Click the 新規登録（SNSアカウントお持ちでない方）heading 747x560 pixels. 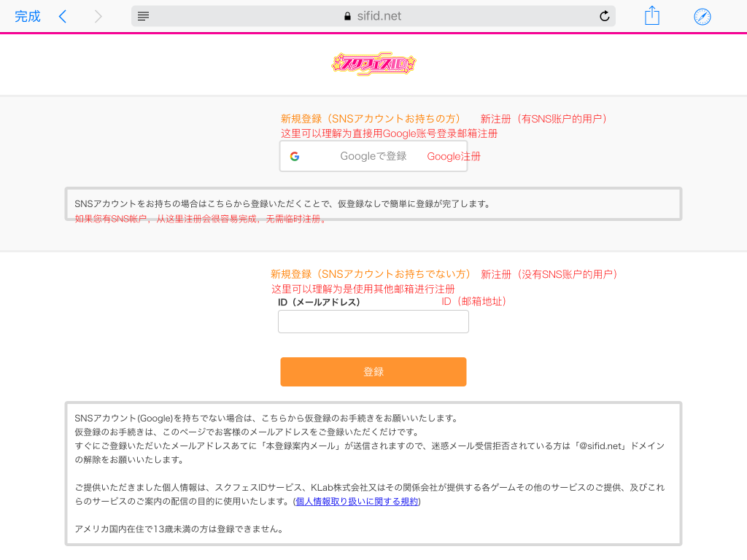tap(371, 274)
